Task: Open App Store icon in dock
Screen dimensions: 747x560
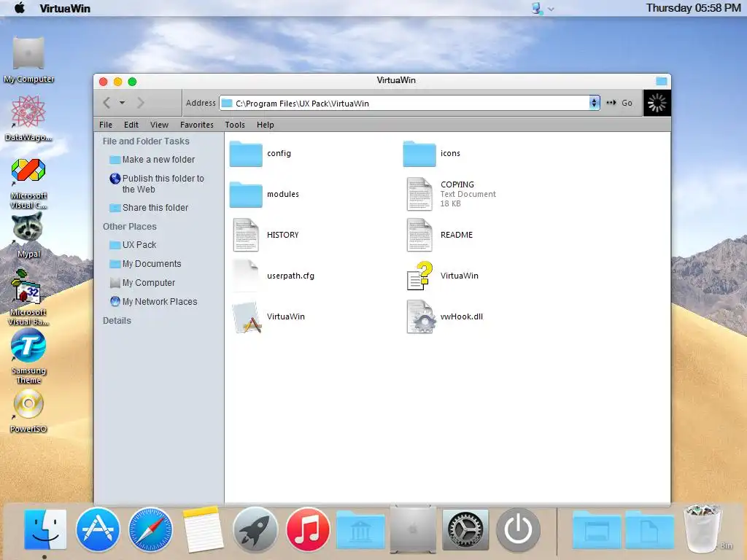Action: click(x=98, y=529)
